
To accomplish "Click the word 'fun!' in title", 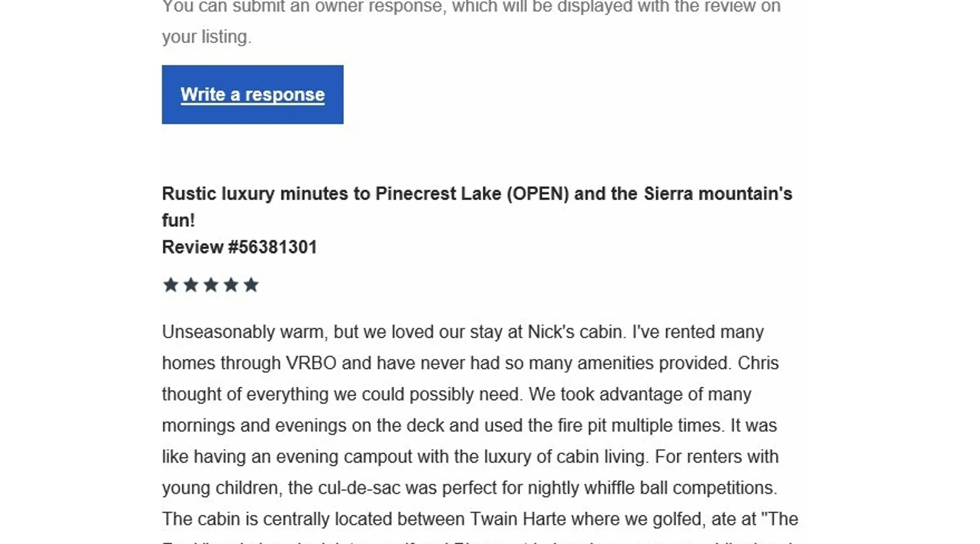I will tap(179, 220).
